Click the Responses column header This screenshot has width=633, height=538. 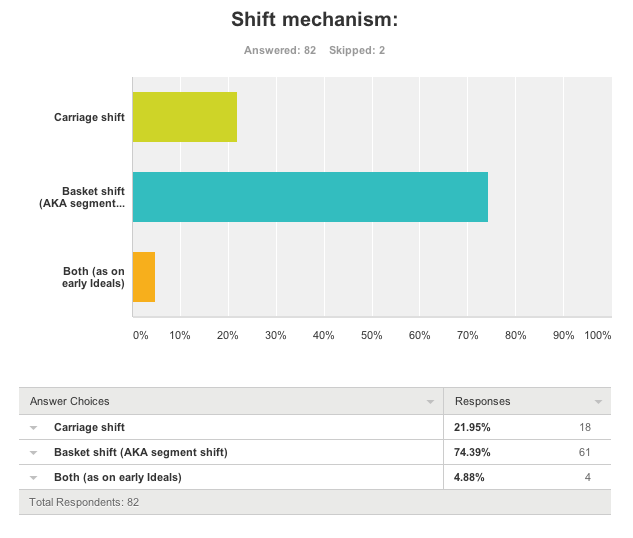[x=482, y=402]
